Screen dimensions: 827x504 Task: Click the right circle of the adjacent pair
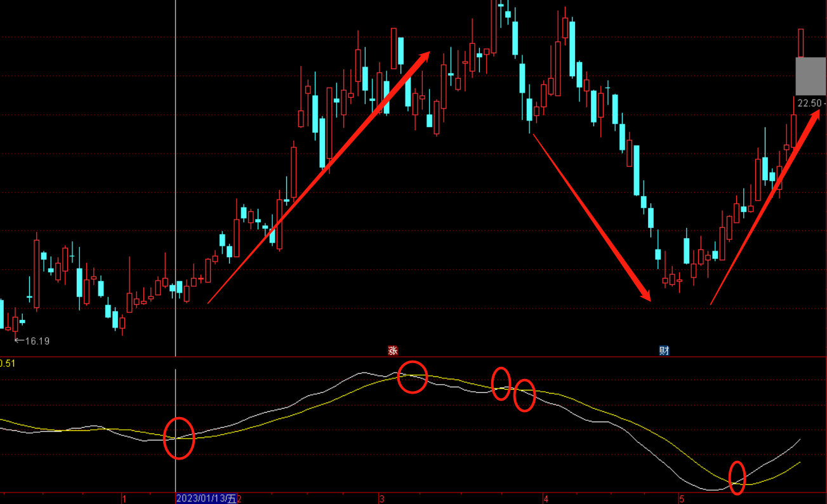pyautogui.click(x=524, y=395)
